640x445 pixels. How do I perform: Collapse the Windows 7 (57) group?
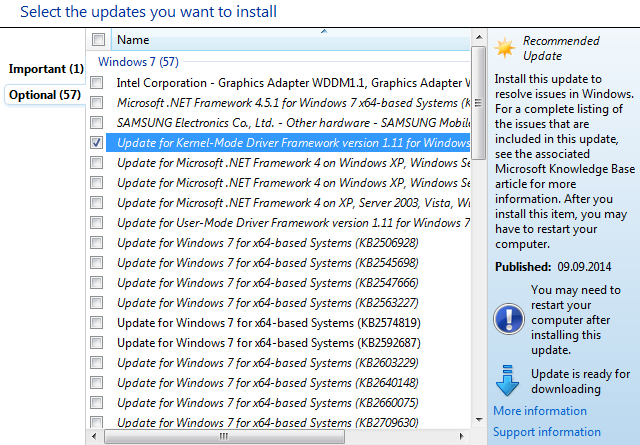pos(138,61)
